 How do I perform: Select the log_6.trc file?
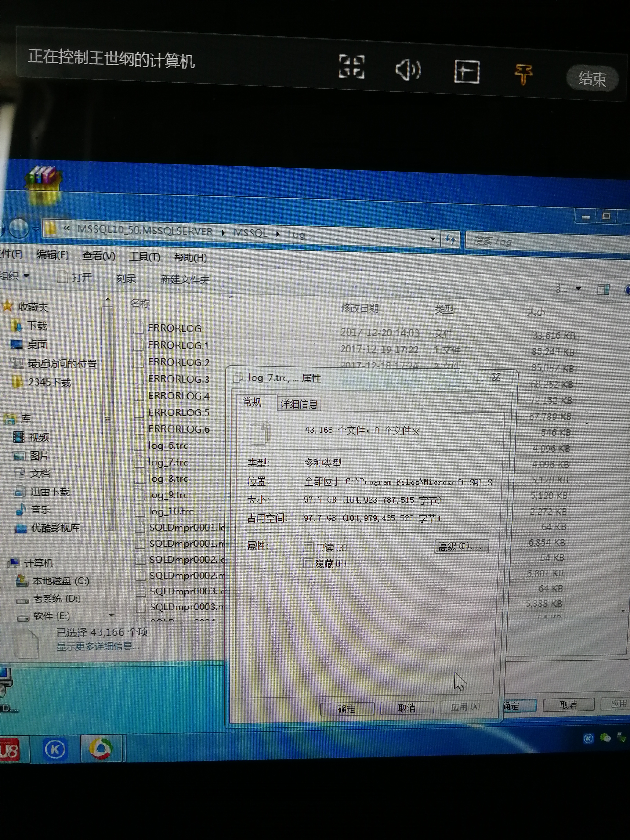point(168,446)
